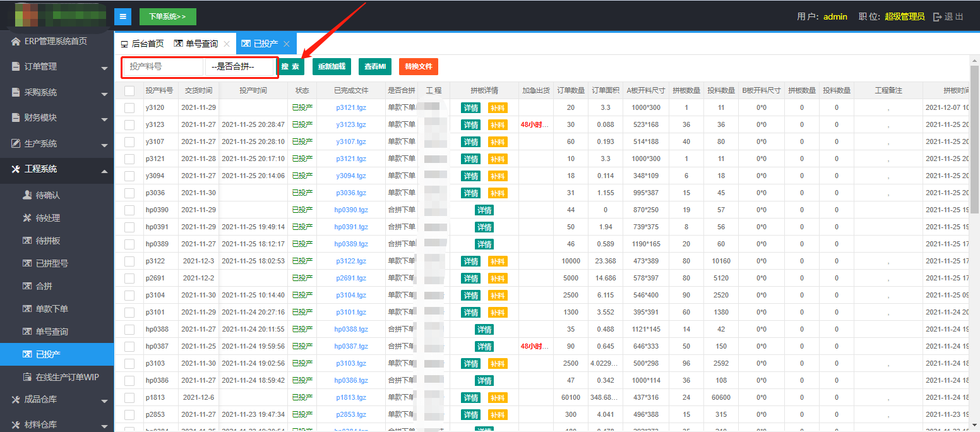Close the 已投产 tab
This screenshot has width=980, height=432.
click(286, 44)
